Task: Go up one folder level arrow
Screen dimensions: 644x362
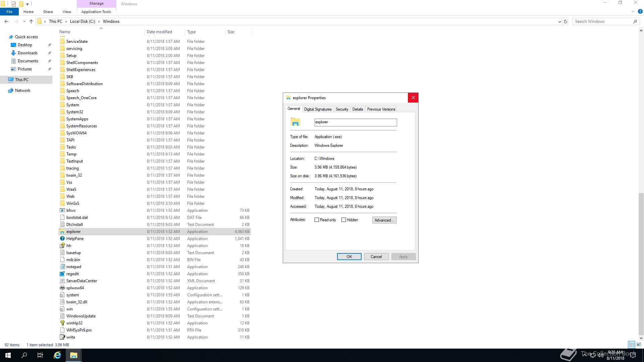Action: 31,21
